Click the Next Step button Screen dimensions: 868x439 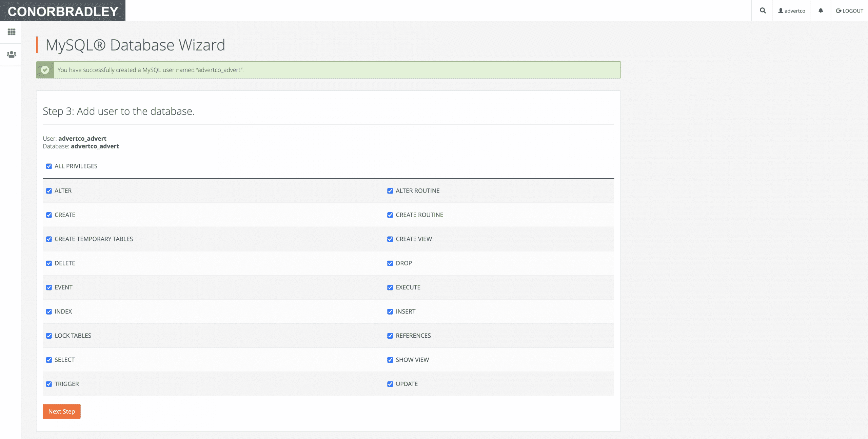62,411
